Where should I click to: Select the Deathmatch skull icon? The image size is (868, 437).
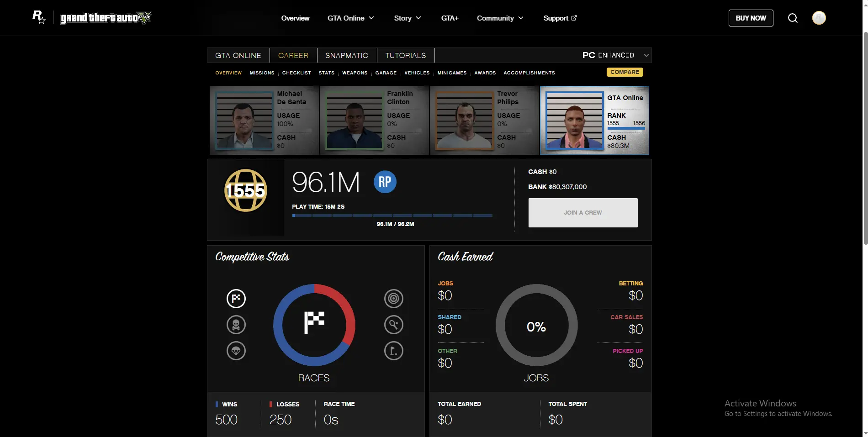click(x=236, y=325)
